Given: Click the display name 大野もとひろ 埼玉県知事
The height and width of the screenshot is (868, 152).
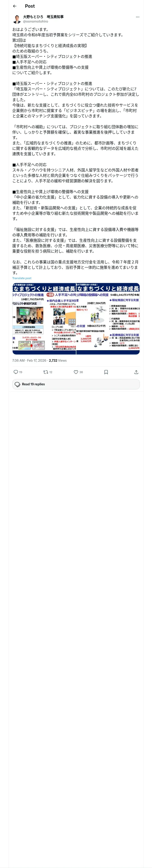Looking at the screenshot, I should 43,16.
